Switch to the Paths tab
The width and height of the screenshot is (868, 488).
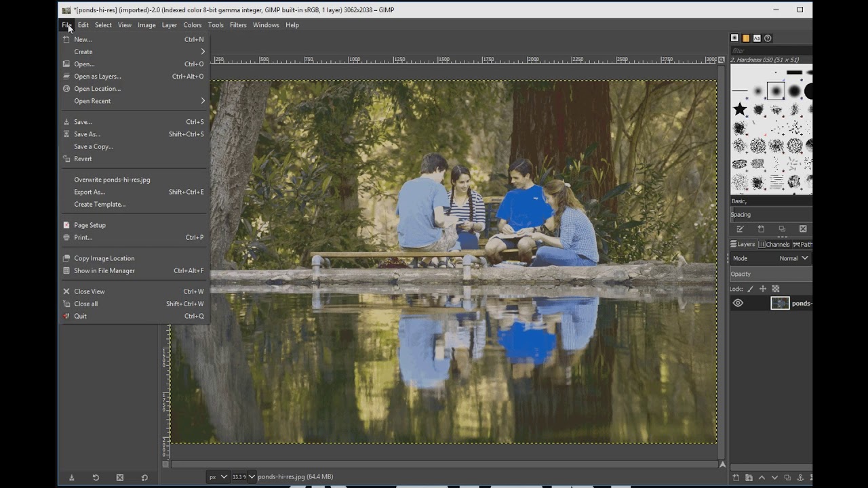pyautogui.click(x=803, y=244)
